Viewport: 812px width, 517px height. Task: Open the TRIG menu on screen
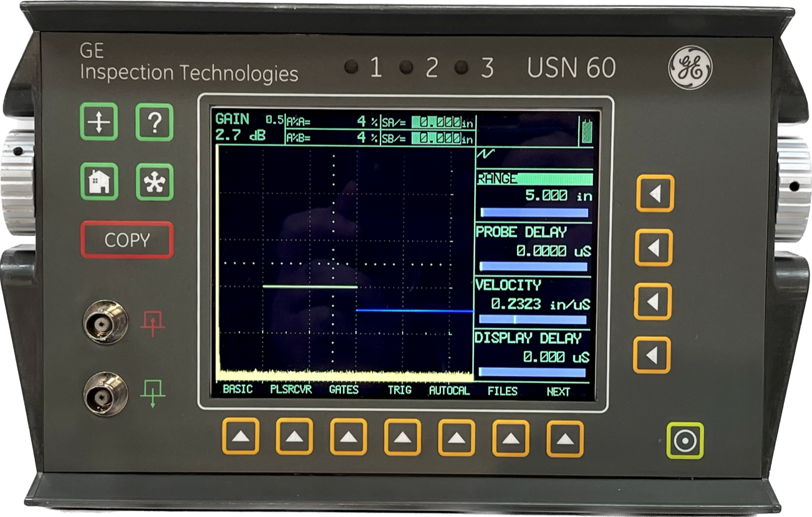(x=400, y=390)
